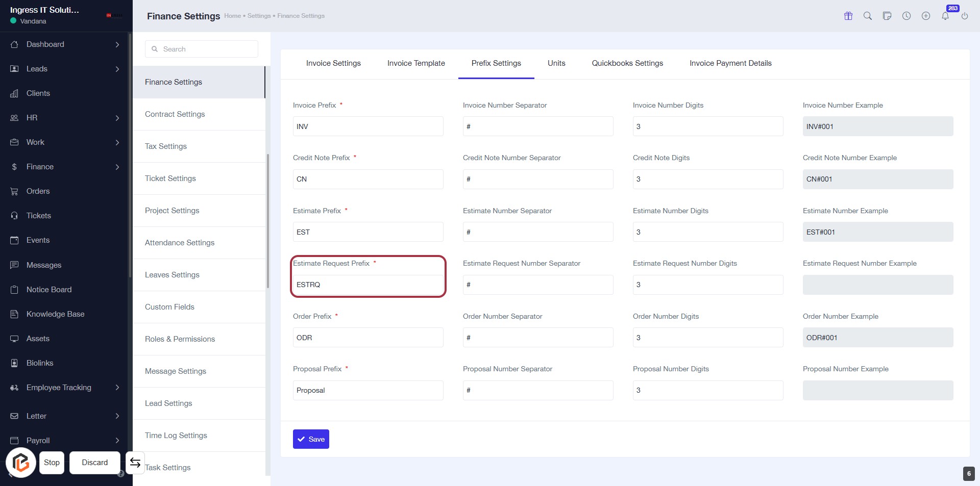
Task: Expand the Payroll sidebar menu
Action: tap(117, 441)
